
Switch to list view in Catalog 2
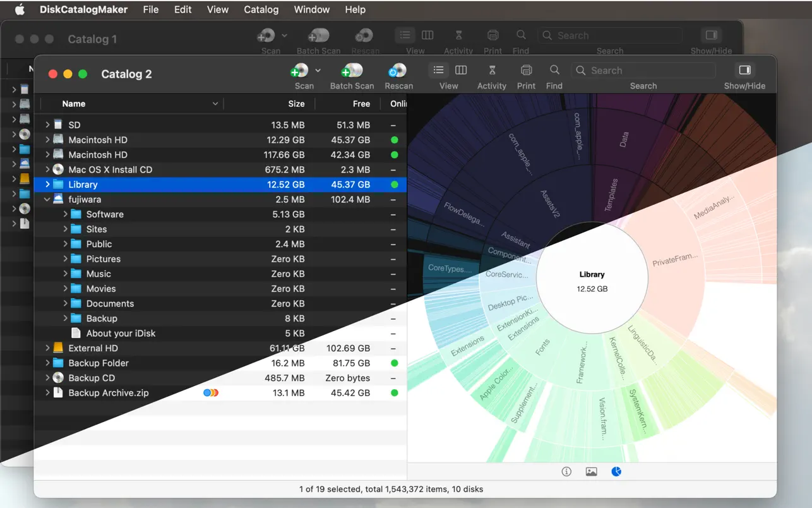pos(438,70)
